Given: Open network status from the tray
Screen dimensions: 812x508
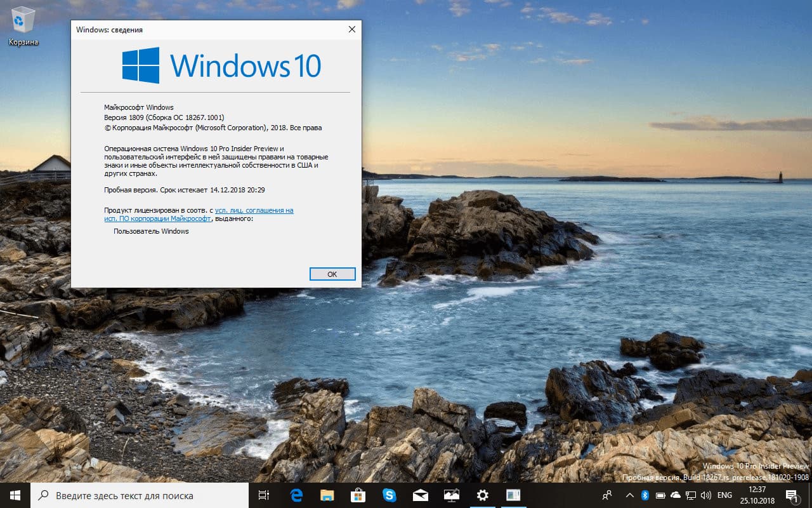Looking at the screenshot, I should [x=691, y=495].
